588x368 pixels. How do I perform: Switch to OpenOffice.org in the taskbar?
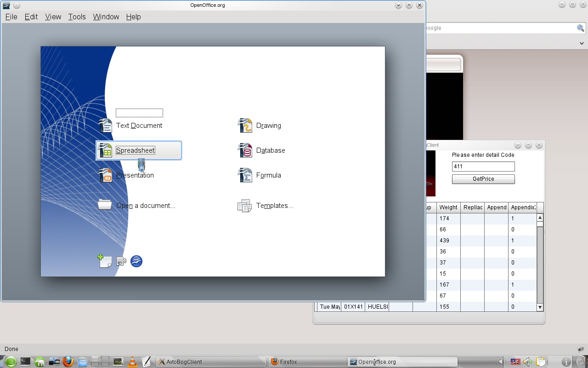coord(403,362)
